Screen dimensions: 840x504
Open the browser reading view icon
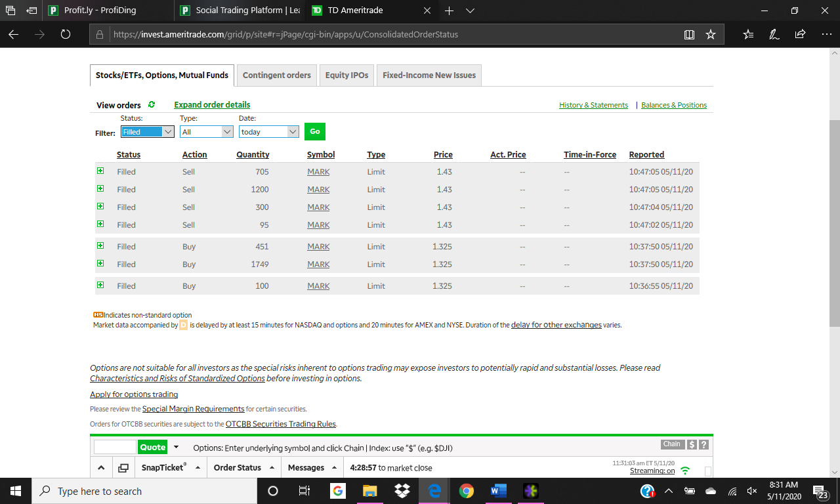point(689,34)
